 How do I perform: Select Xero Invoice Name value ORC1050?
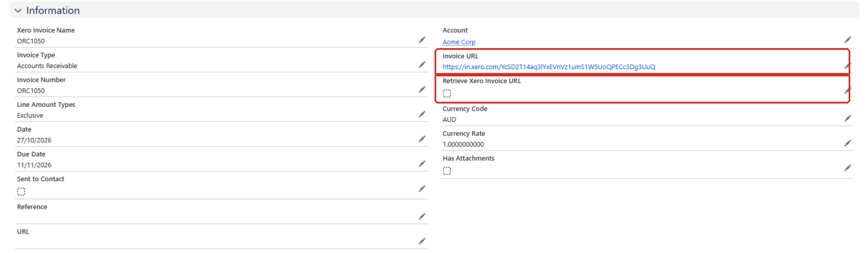31,41
